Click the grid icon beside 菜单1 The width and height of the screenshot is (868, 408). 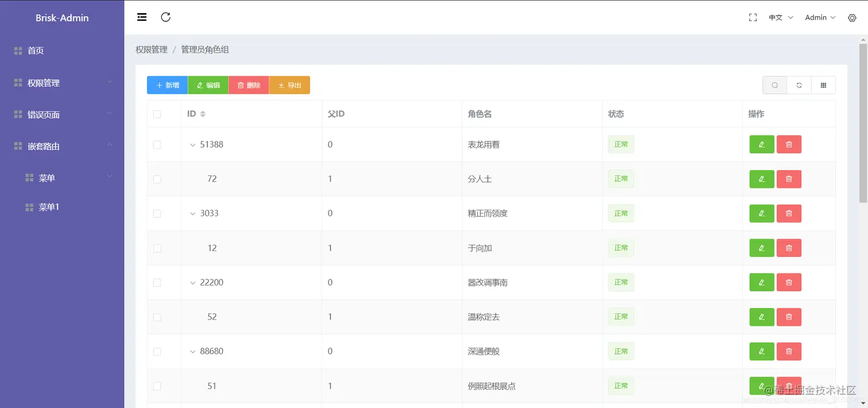(x=30, y=207)
